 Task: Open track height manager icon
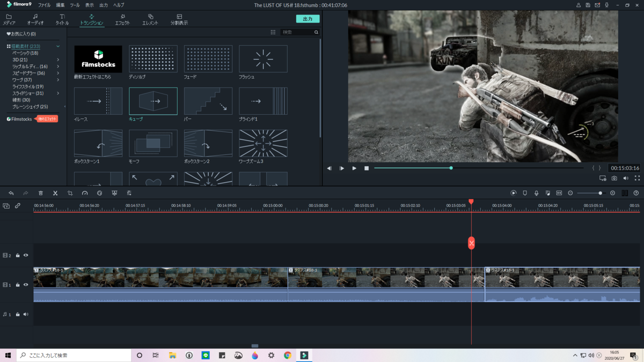click(625, 193)
